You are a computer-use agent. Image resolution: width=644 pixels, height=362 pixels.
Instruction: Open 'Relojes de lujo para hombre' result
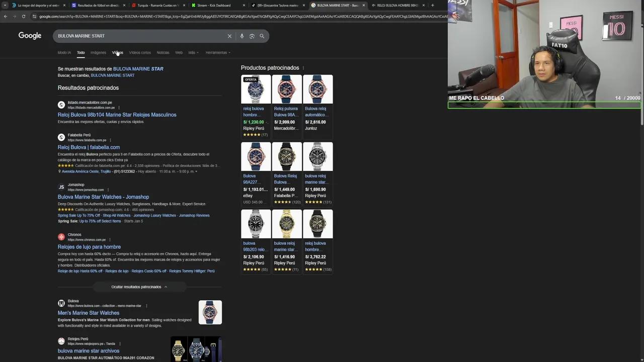click(x=89, y=247)
